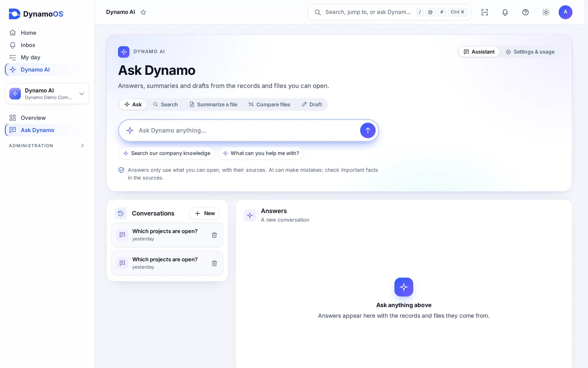Open the Overview page
The image size is (588, 368).
coord(47,118)
